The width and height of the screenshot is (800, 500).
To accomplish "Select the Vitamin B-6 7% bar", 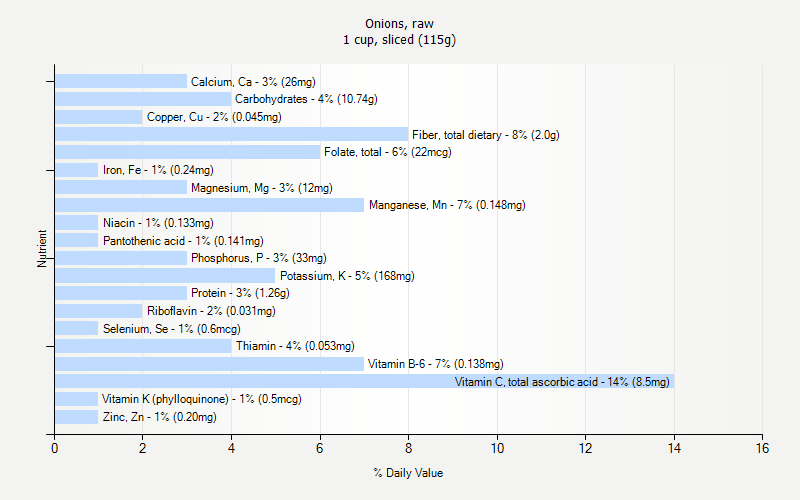I will [209, 364].
